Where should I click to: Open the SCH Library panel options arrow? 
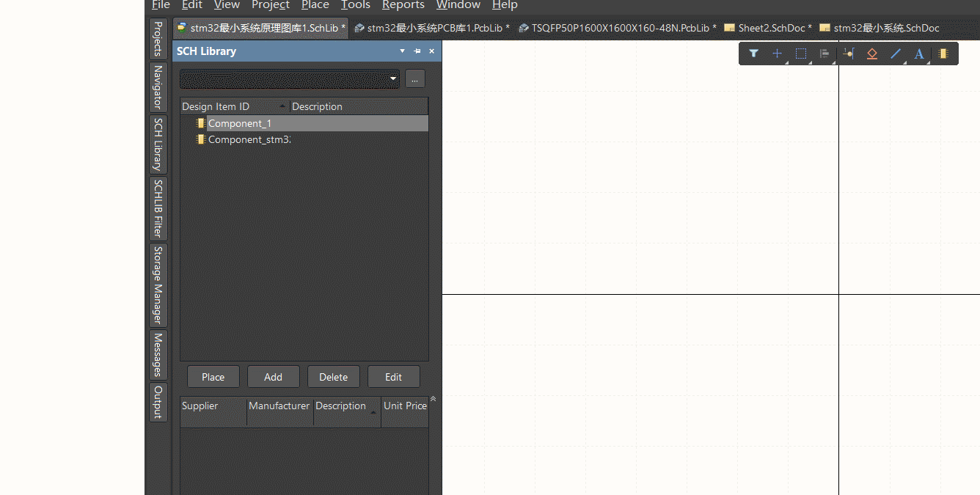[x=402, y=51]
